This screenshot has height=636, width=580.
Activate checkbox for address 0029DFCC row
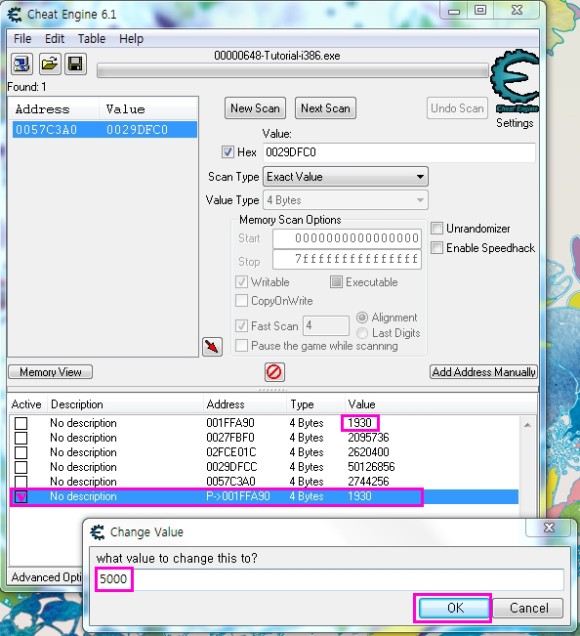(21, 467)
